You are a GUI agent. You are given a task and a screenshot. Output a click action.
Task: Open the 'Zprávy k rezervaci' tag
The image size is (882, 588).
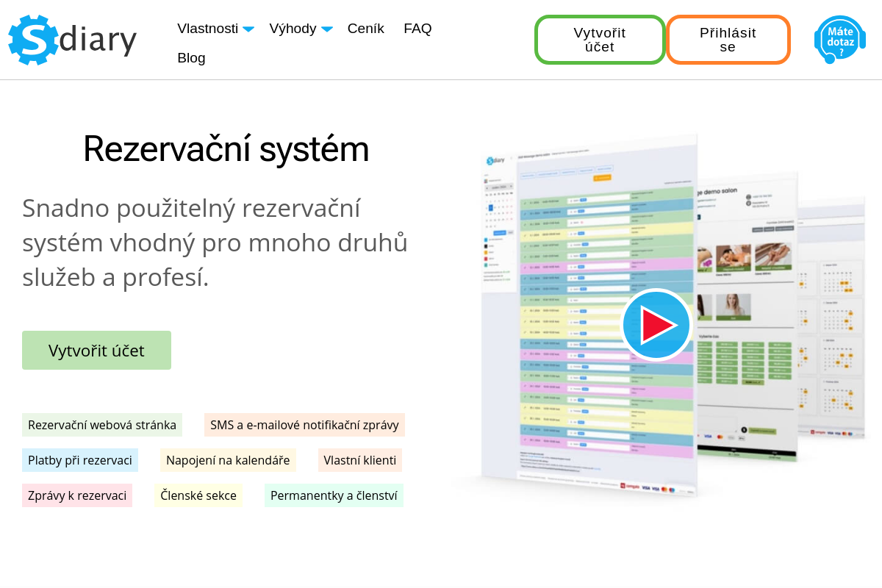click(x=77, y=495)
